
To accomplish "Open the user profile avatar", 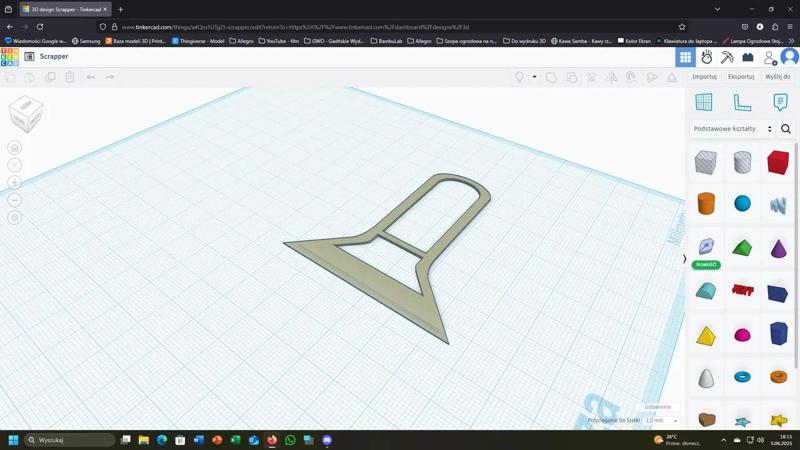I will pyautogui.click(x=790, y=57).
